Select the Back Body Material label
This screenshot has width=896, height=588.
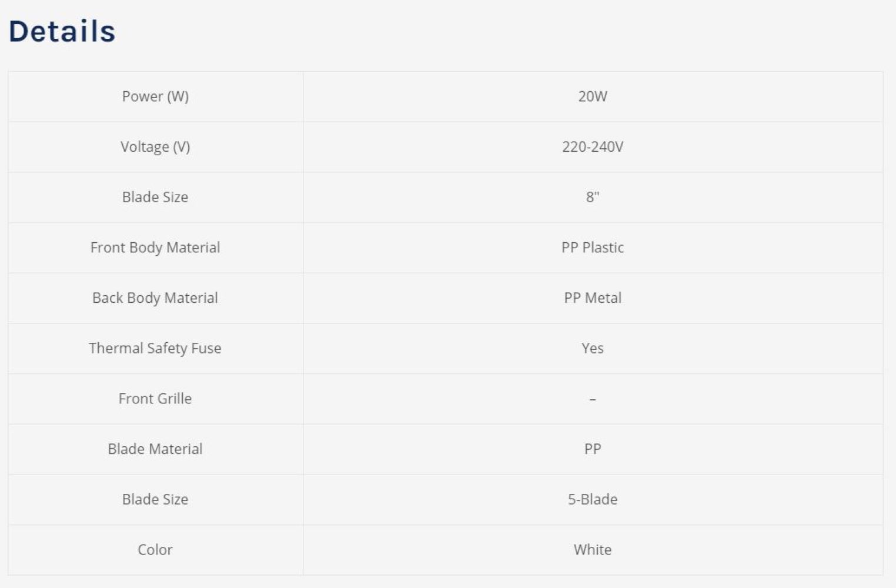click(x=155, y=298)
